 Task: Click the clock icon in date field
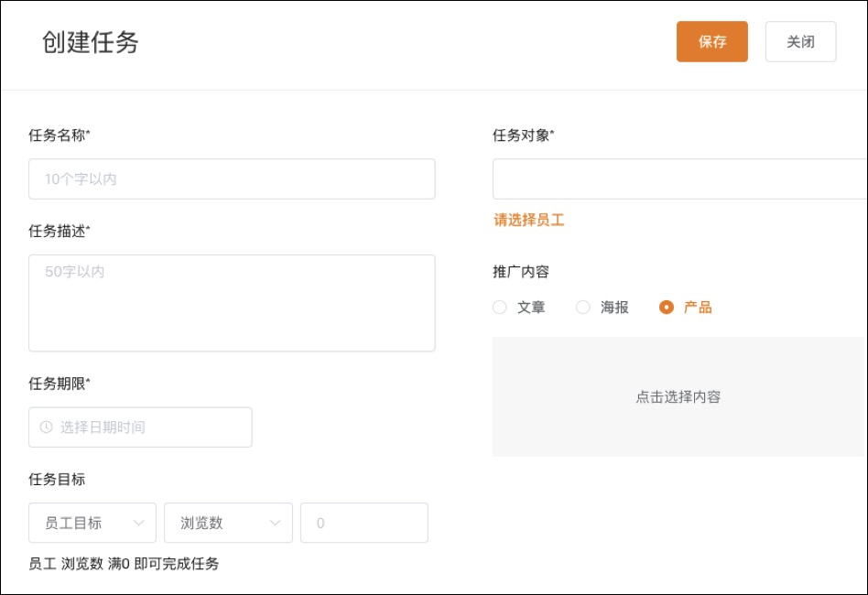tap(47, 427)
